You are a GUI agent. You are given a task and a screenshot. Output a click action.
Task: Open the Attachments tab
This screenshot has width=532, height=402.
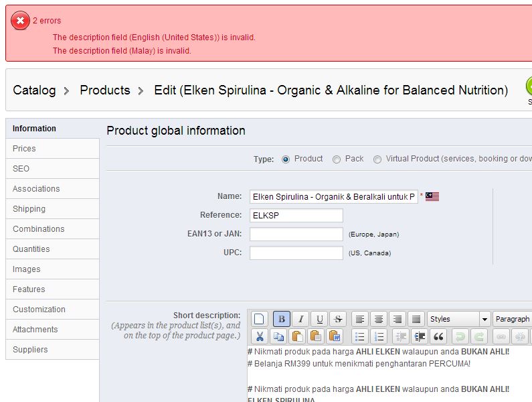tap(53, 329)
